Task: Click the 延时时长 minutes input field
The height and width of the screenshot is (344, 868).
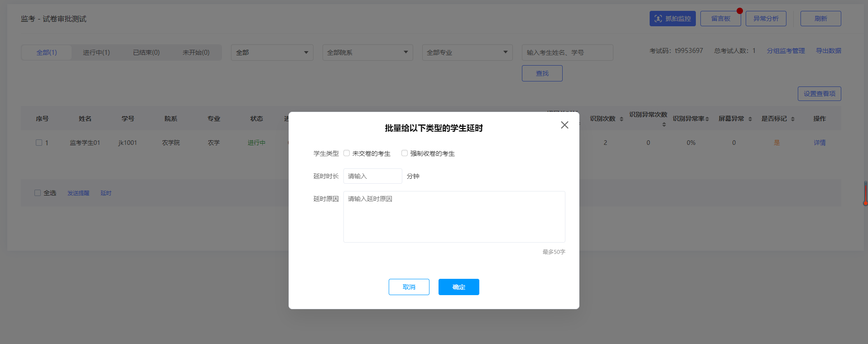Action: click(x=373, y=176)
